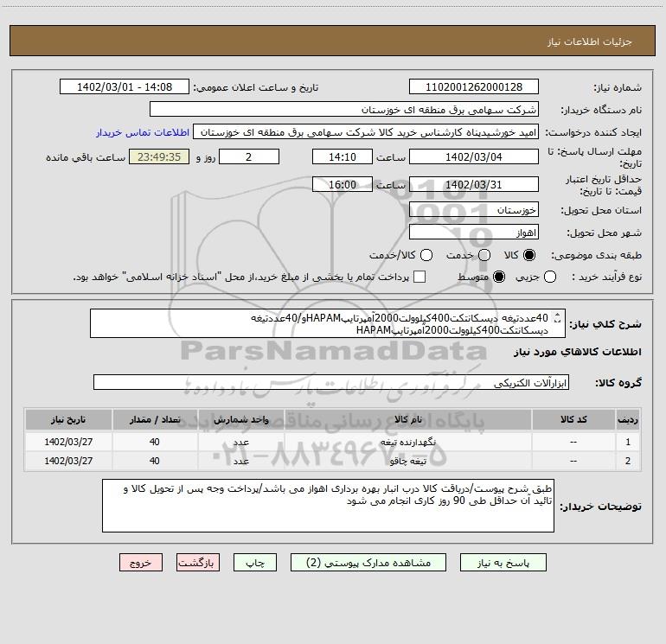Select the کالا radio button

(529, 255)
